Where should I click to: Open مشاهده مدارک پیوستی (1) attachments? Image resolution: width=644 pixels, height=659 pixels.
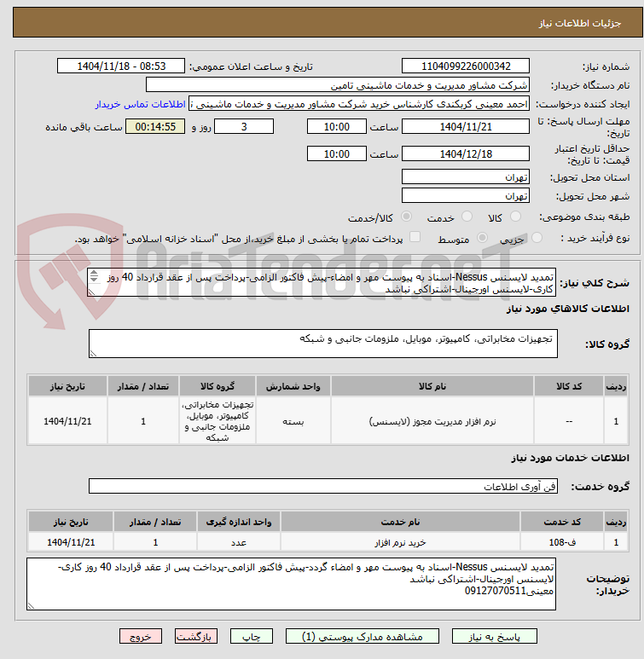[x=363, y=636]
